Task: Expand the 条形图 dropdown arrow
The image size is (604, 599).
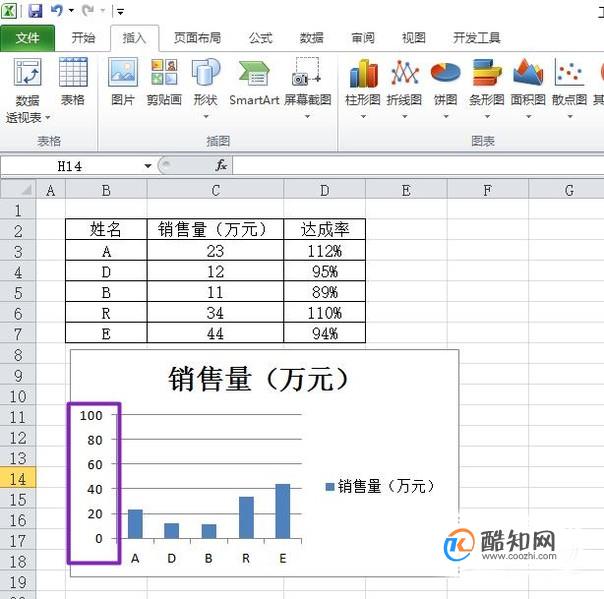Action: pos(487,116)
